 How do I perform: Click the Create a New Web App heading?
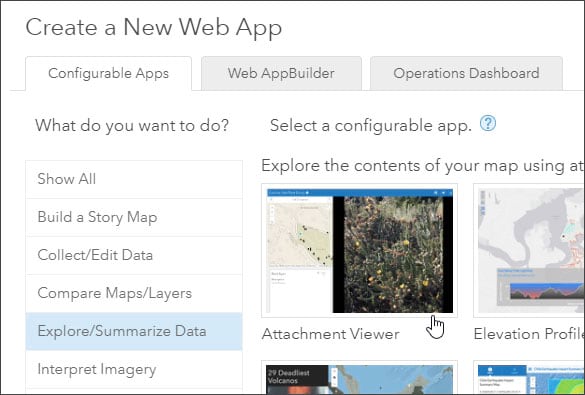coord(154,28)
